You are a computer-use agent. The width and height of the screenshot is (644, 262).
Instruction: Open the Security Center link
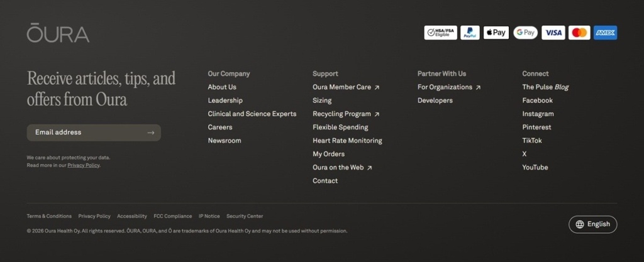(245, 216)
